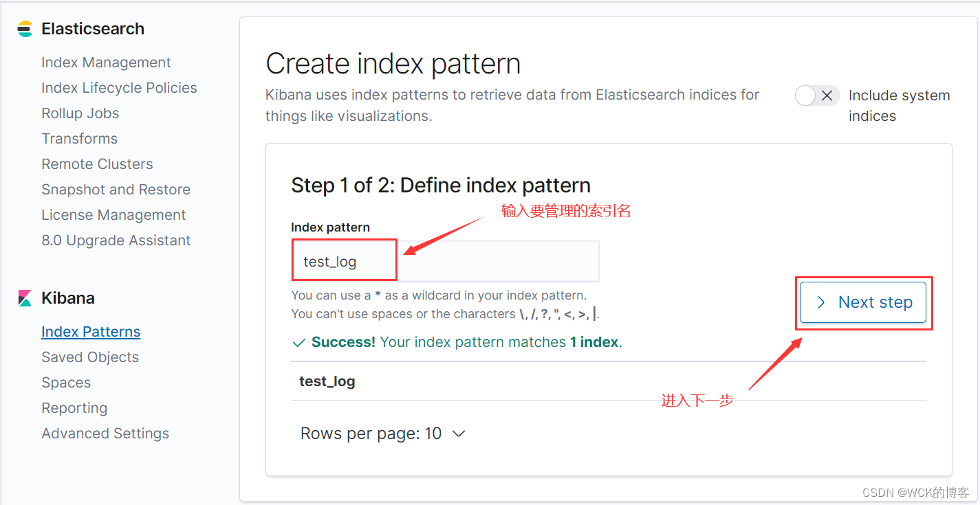Open Index Management in sidebar

[x=106, y=63]
